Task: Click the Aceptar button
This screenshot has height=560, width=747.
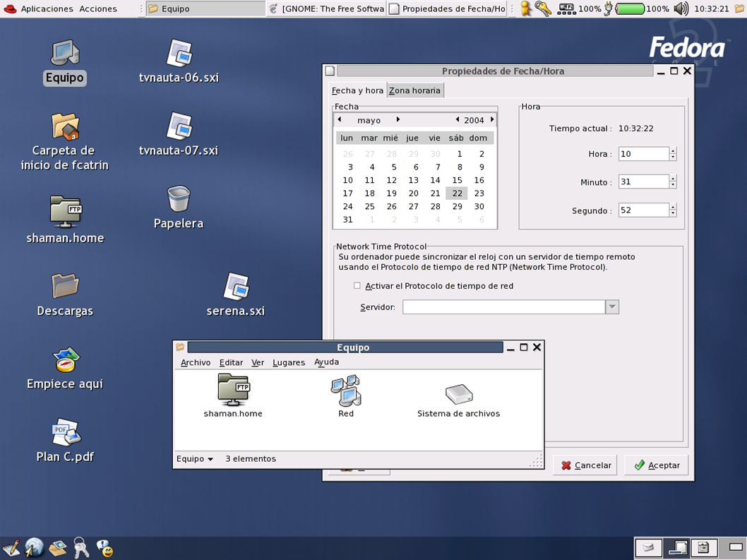Action: [657, 465]
